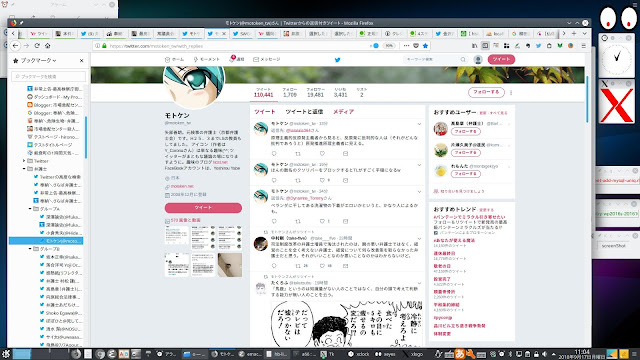Screen dimensions: 640x360
Task: Open the list-all-tabs dropdown arrow
Action: click(584, 33)
